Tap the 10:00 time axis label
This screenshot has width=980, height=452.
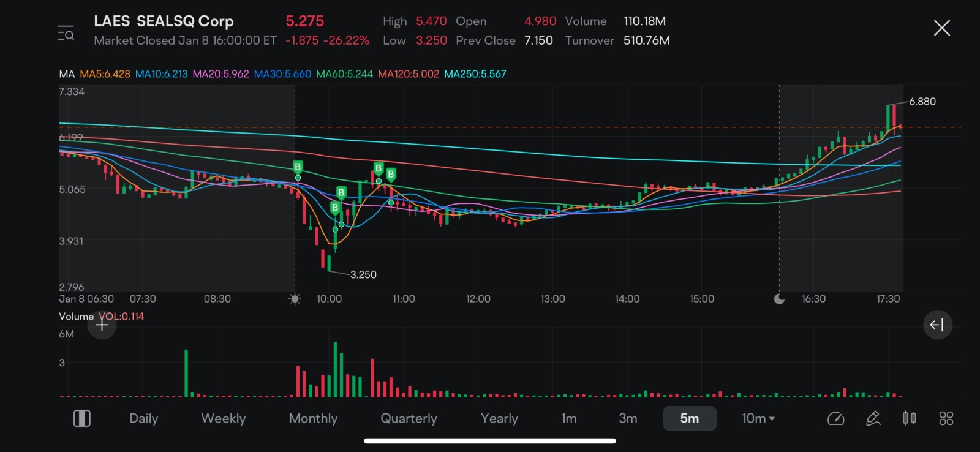tap(329, 299)
